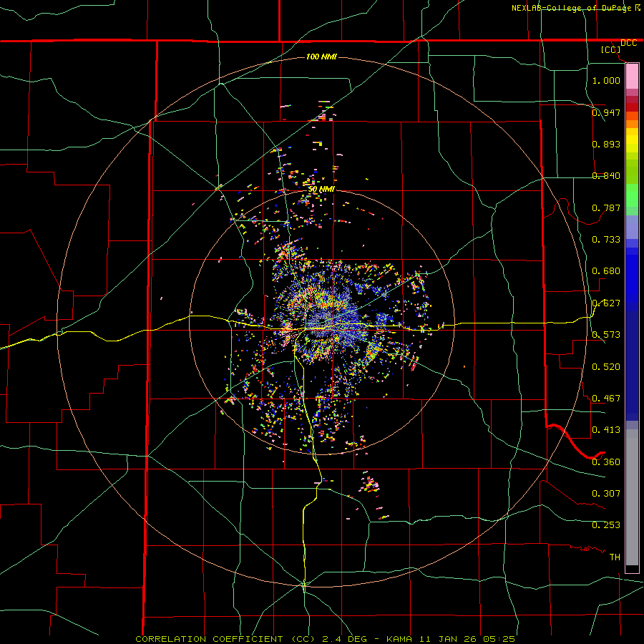644x644 pixels.
Task: Select the 0.893 legend value
Action: point(606,144)
